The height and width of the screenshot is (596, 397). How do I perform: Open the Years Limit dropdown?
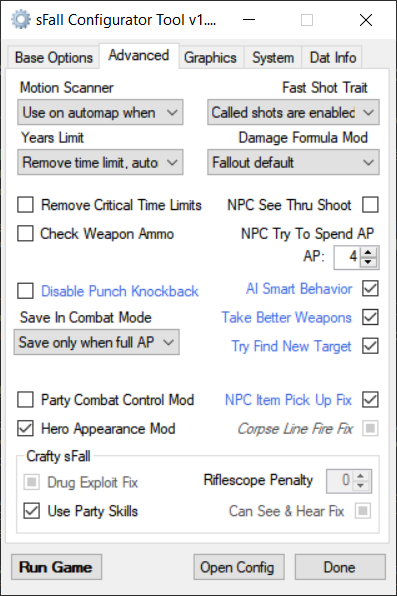tap(100, 162)
